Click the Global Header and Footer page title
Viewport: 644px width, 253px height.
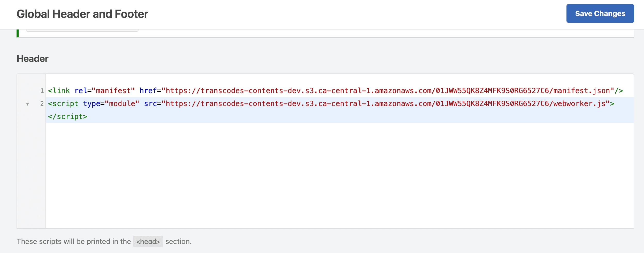[x=83, y=14]
